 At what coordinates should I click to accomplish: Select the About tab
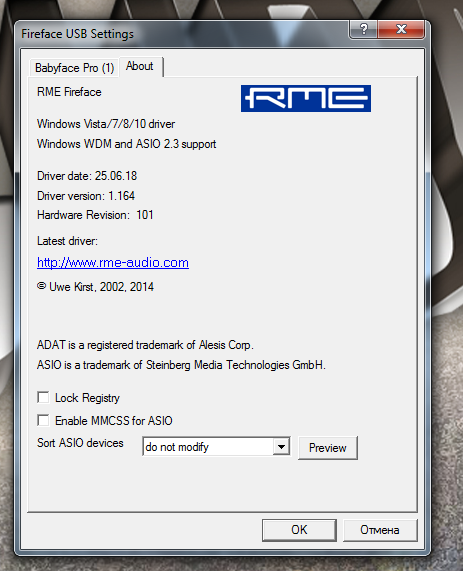(141, 66)
